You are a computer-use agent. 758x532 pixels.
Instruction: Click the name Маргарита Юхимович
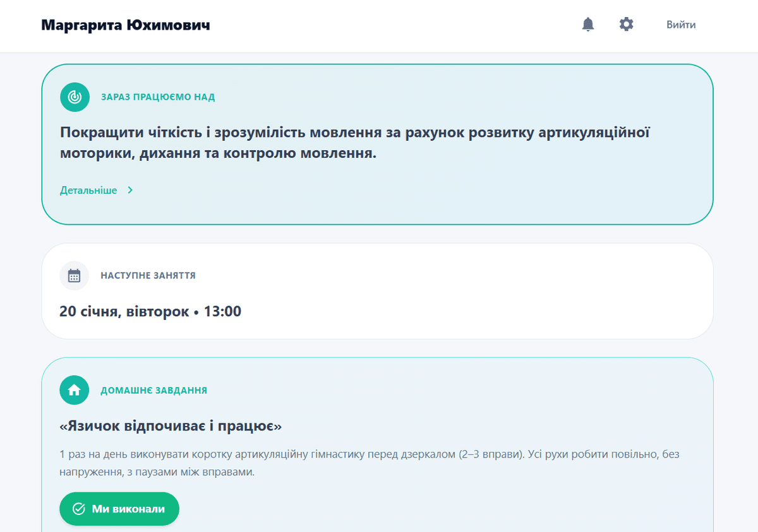coord(124,25)
